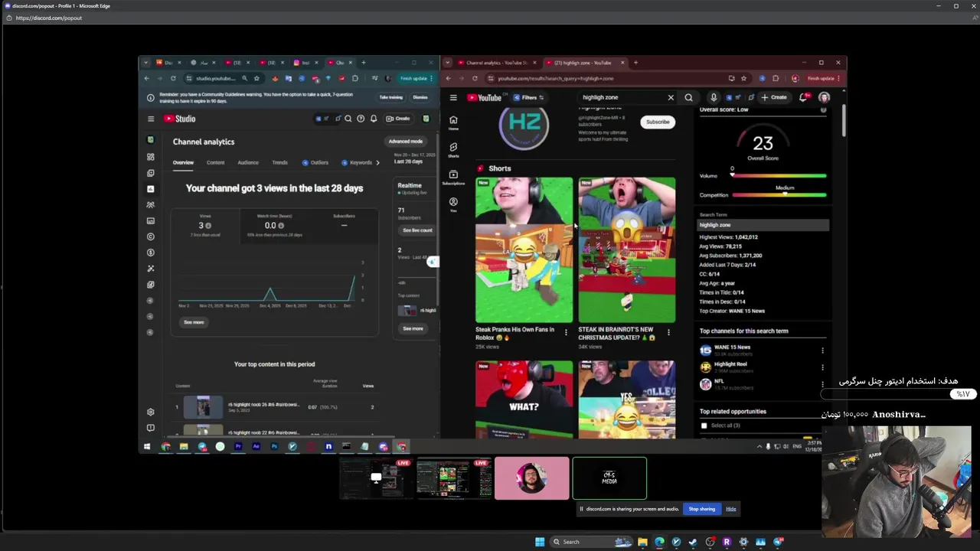Image resolution: width=980 pixels, height=551 pixels.
Task: Select the 'highligh zone' search term row
Action: pyautogui.click(x=763, y=225)
